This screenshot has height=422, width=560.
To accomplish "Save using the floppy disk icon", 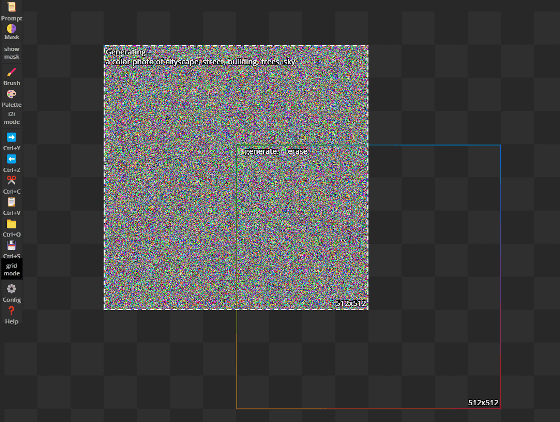I will click(x=11, y=245).
